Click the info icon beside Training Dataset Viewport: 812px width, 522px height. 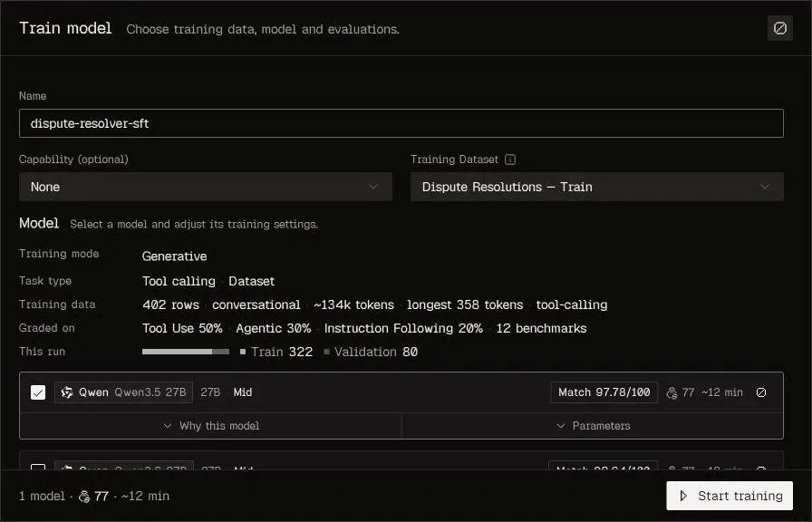coord(510,159)
